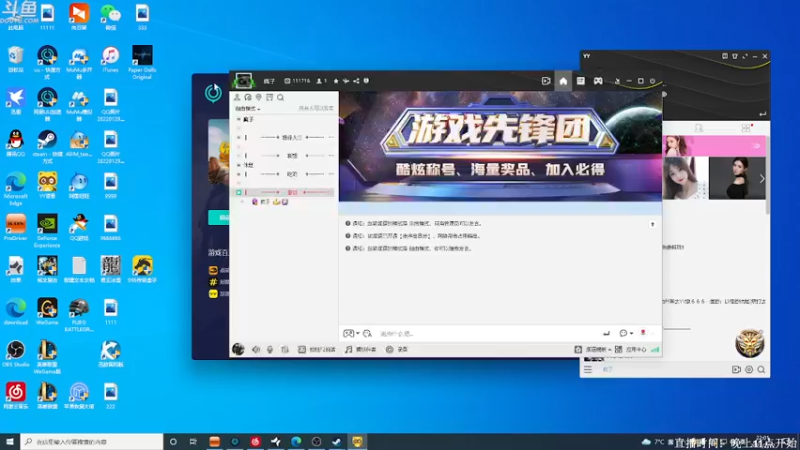Switch to grid tab in YY main window
800x450 pixels.
pos(746,128)
